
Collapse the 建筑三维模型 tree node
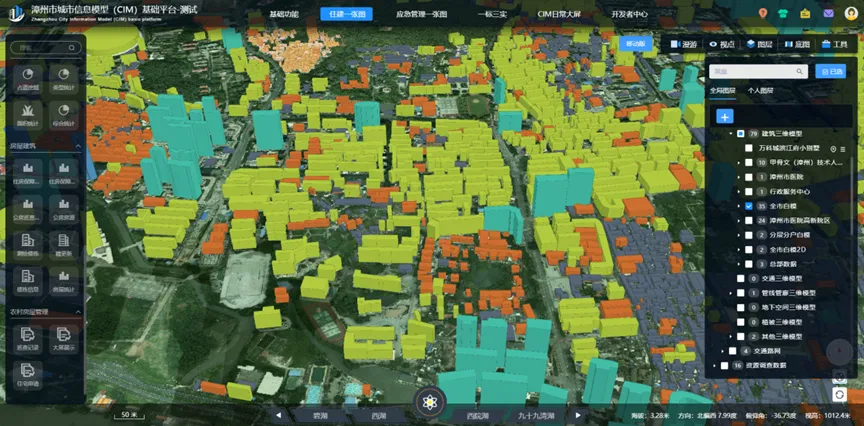tap(729, 133)
